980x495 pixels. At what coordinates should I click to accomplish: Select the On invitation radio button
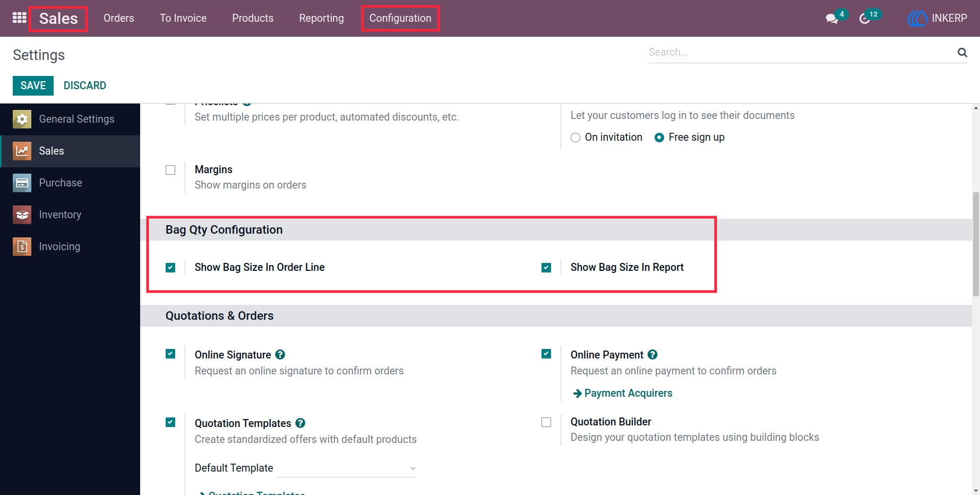click(575, 138)
